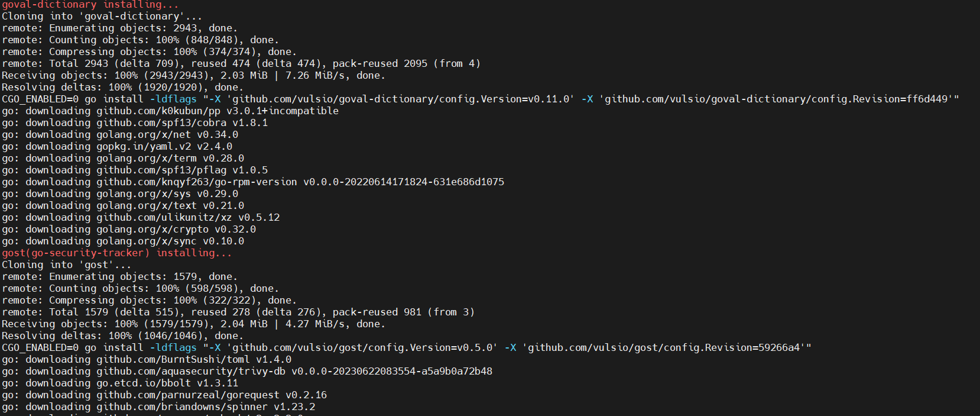Click the red "goval-dictionary installing..." header line
This screenshot has width=980, height=416.
coord(90,5)
